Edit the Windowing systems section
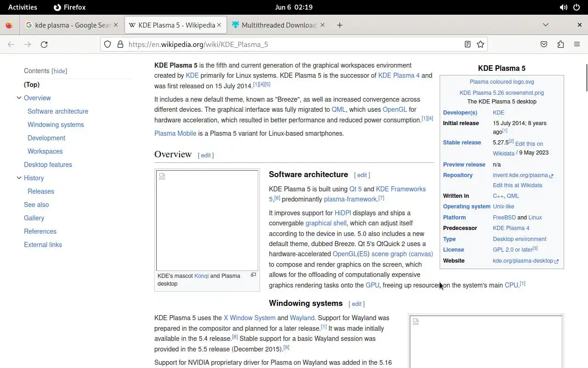This screenshot has height=368, width=588. pyautogui.click(x=356, y=304)
